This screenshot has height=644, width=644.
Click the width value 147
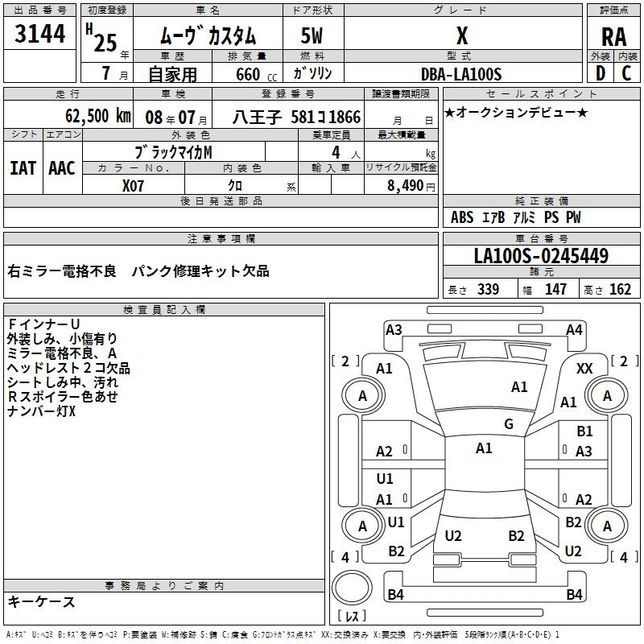pos(555,289)
